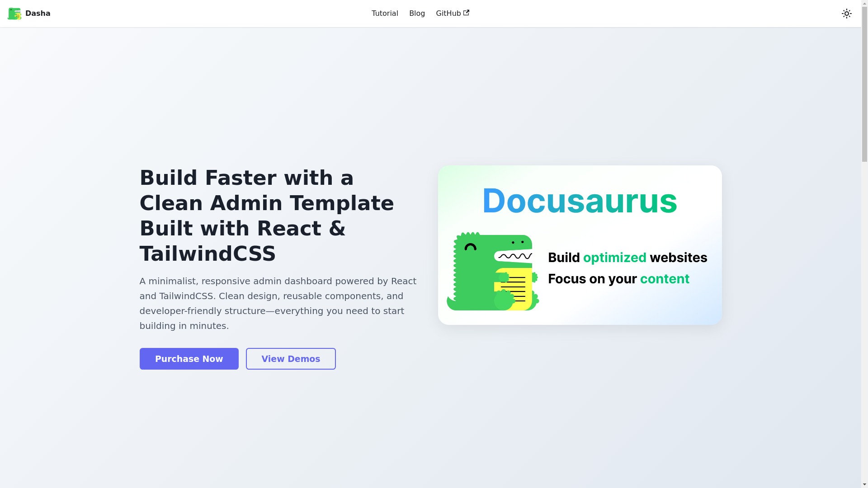Click the Dasha dinosaur logo icon
Image resolution: width=868 pixels, height=488 pixels.
(x=14, y=14)
